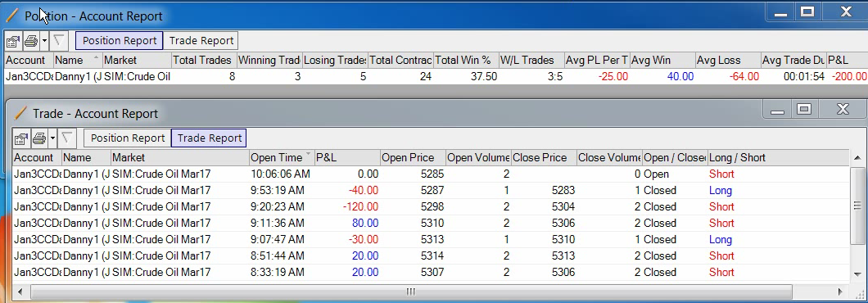The image size is (868, 303).
Task: Sort Trade report by Long / Short header
Action: [777, 157]
